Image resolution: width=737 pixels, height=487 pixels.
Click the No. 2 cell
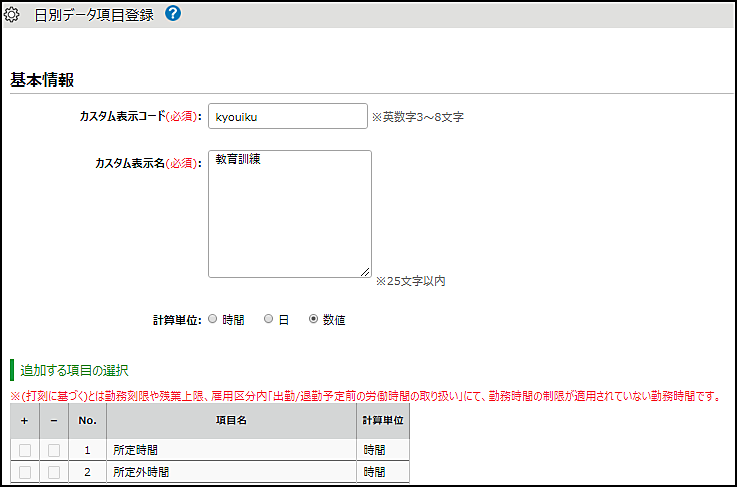87,472
